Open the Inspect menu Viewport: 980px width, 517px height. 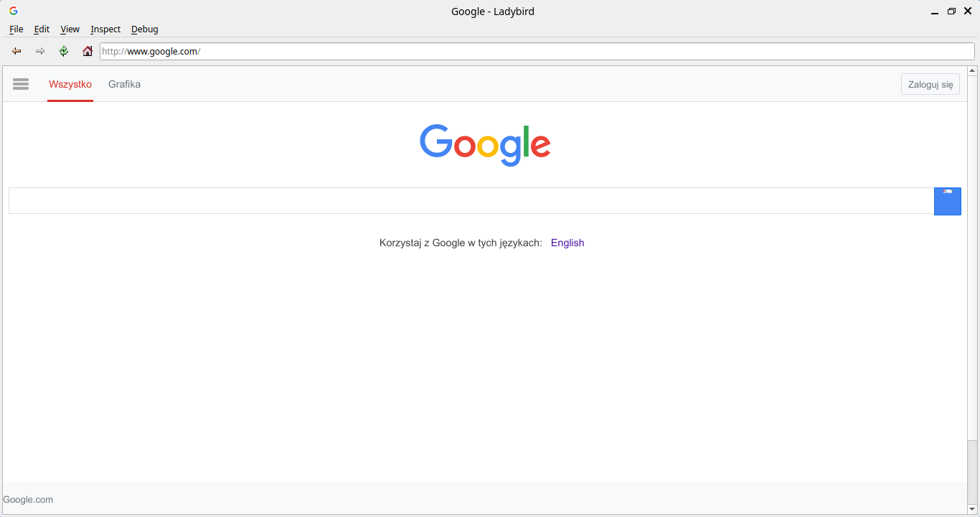[105, 29]
